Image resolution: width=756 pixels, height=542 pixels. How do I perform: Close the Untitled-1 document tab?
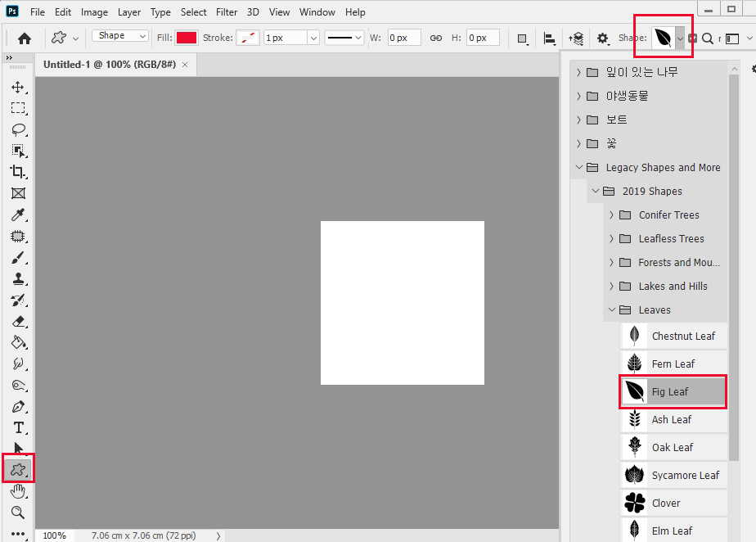click(185, 65)
